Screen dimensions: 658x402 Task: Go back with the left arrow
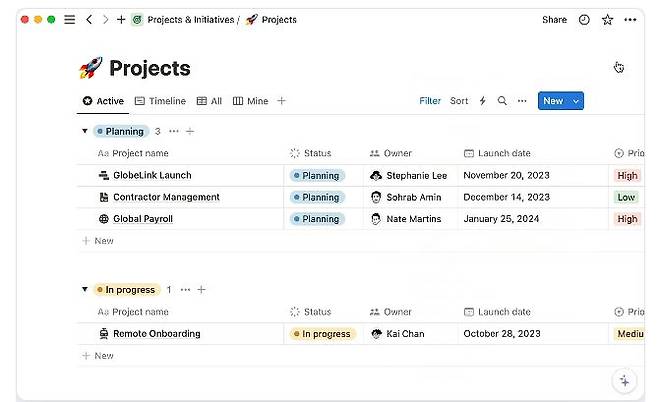pyautogui.click(x=89, y=20)
